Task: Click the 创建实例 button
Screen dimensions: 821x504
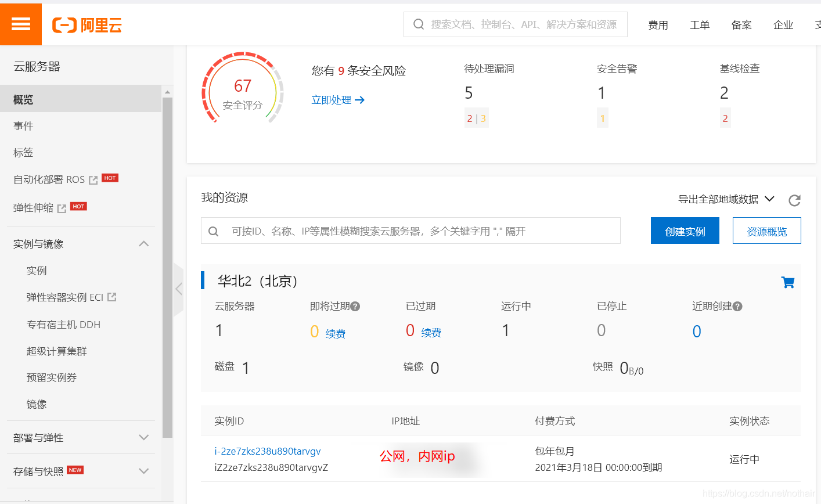Action: [x=685, y=231]
